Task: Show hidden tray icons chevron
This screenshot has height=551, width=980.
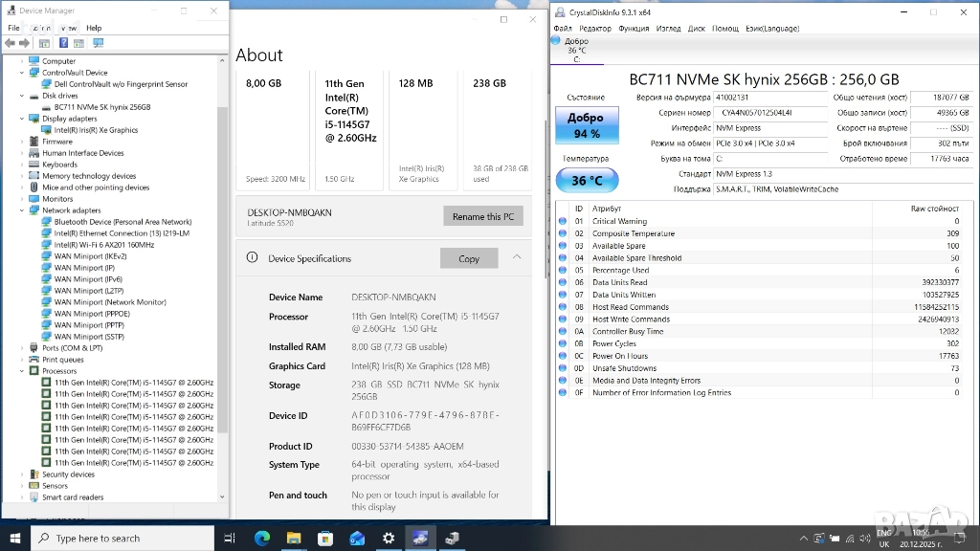Action: tap(803, 538)
